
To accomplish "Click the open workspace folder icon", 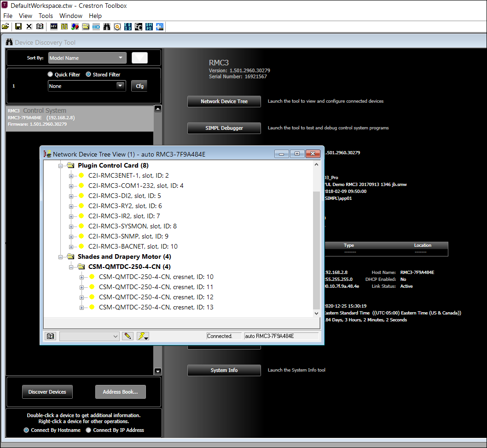I will pos(5,27).
